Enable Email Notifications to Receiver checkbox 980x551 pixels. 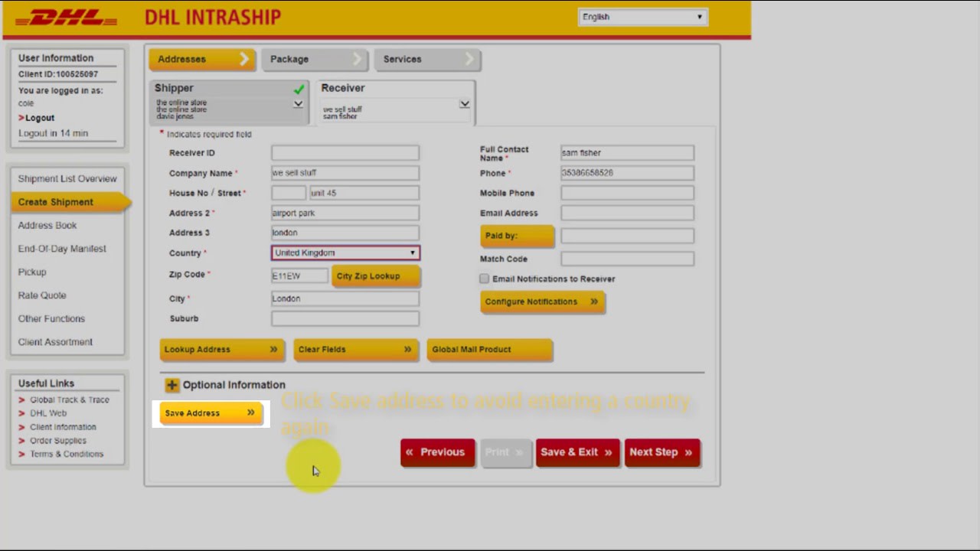(484, 279)
